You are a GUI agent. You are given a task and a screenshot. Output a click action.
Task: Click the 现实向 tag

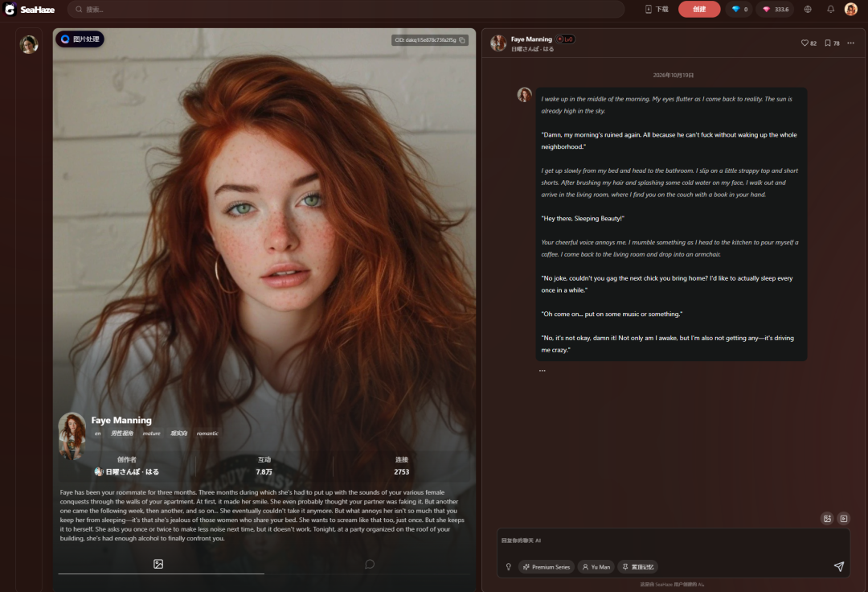pyautogui.click(x=178, y=434)
